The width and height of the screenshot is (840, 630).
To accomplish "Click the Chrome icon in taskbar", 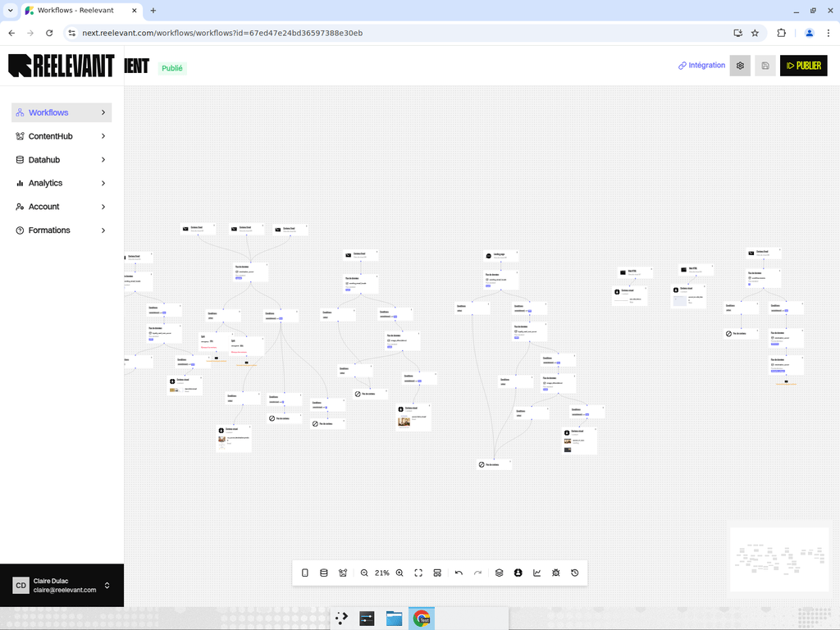I will (422, 619).
